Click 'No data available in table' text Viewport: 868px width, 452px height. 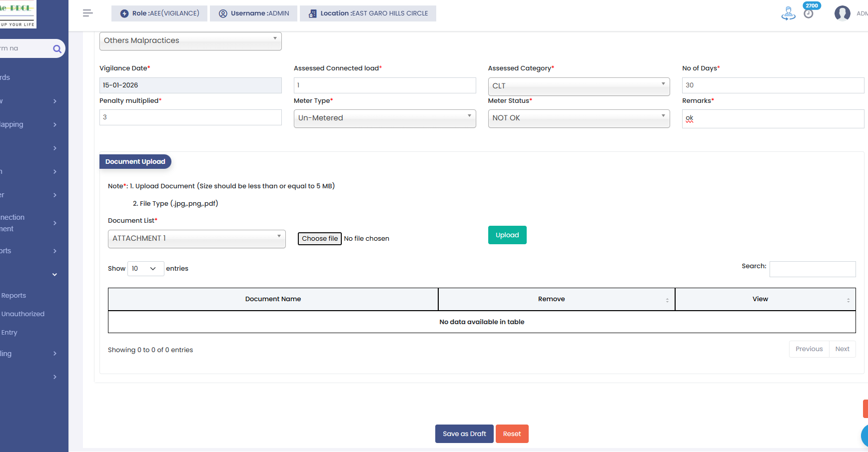(x=482, y=322)
